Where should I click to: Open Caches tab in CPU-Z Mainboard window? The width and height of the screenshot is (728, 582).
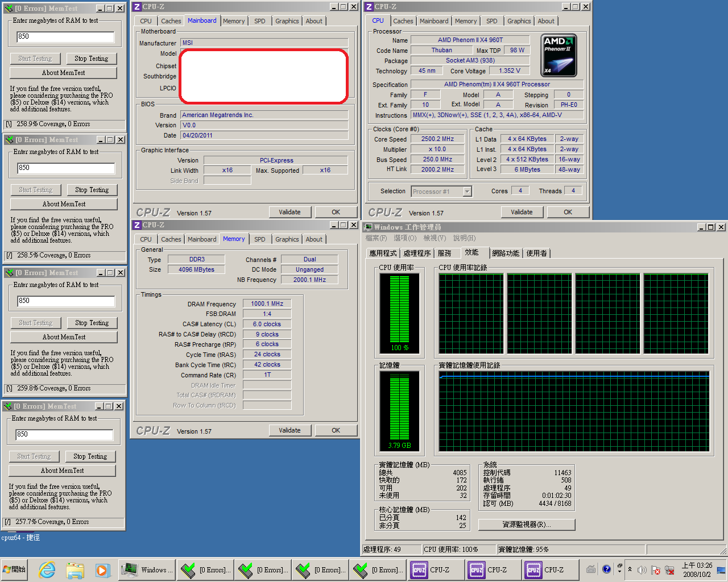(x=171, y=21)
